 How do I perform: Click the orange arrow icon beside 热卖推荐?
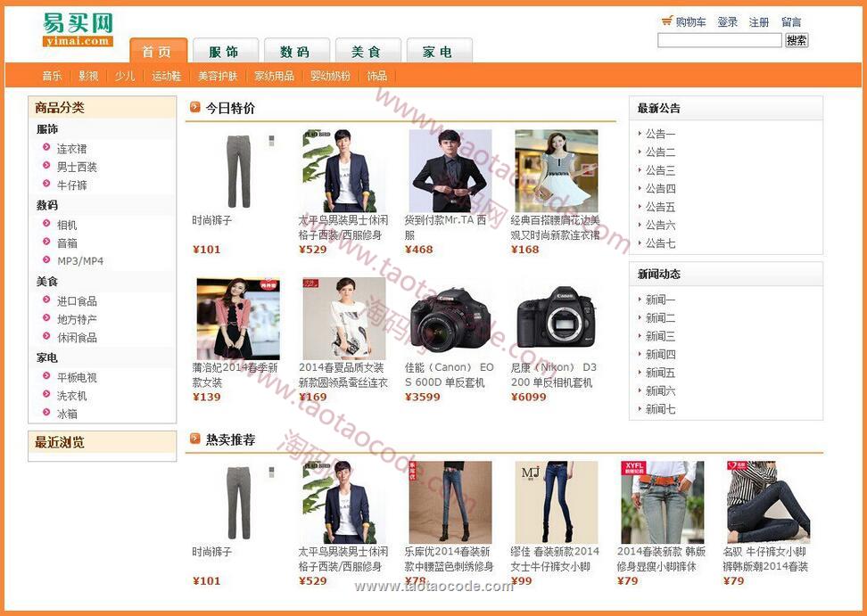coord(194,439)
